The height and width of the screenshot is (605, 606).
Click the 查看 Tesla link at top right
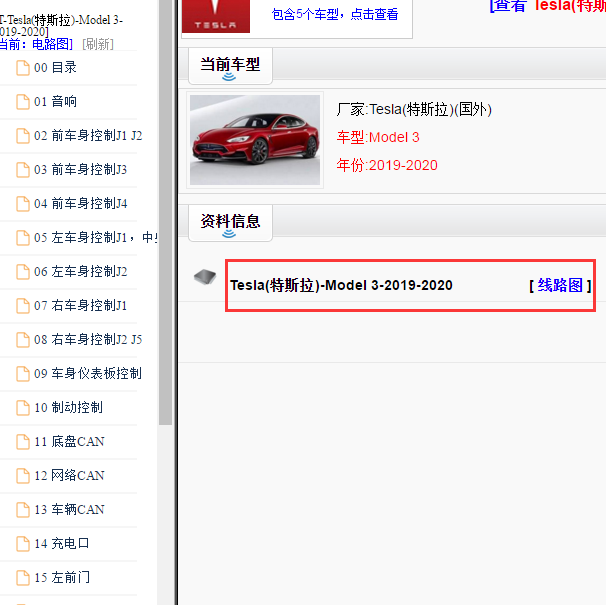pyautogui.click(x=548, y=6)
